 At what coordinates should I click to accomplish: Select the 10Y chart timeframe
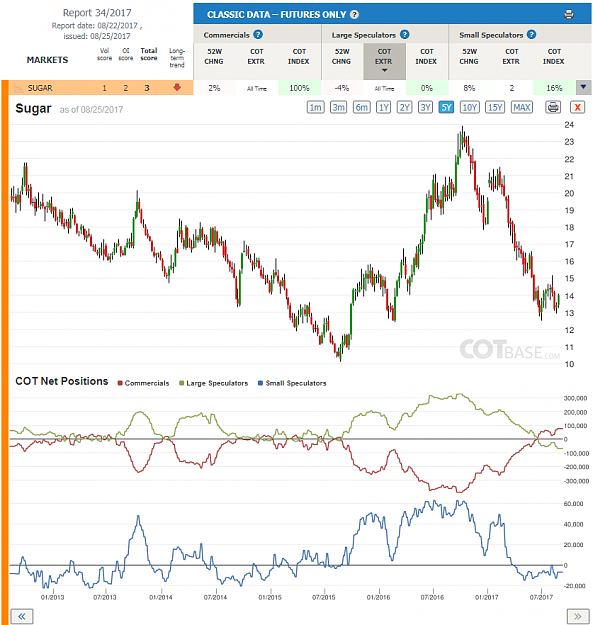[469, 107]
